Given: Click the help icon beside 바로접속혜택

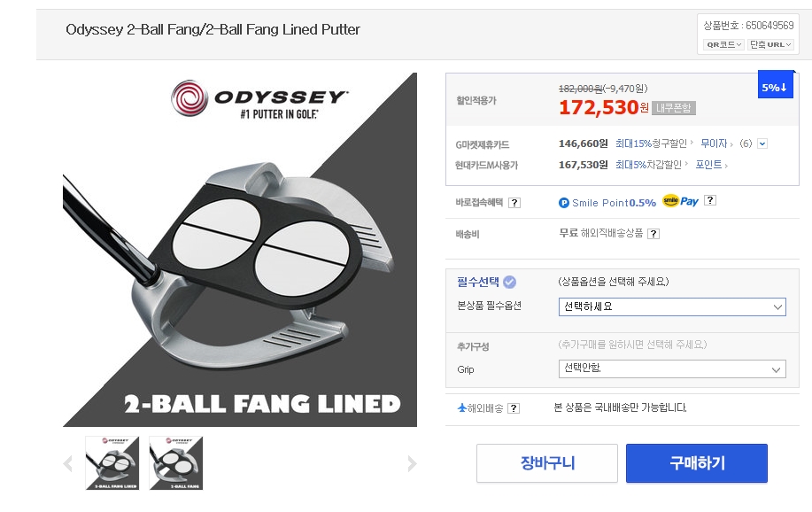Looking at the screenshot, I should (514, 203).
